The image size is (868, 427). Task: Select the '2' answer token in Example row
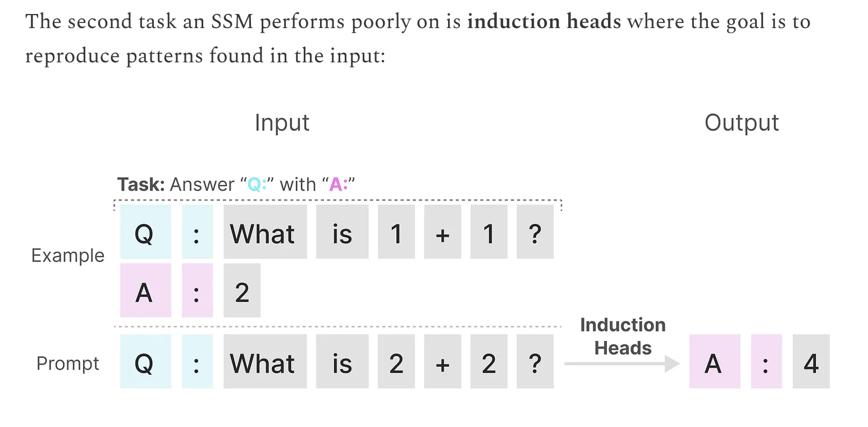242,290
